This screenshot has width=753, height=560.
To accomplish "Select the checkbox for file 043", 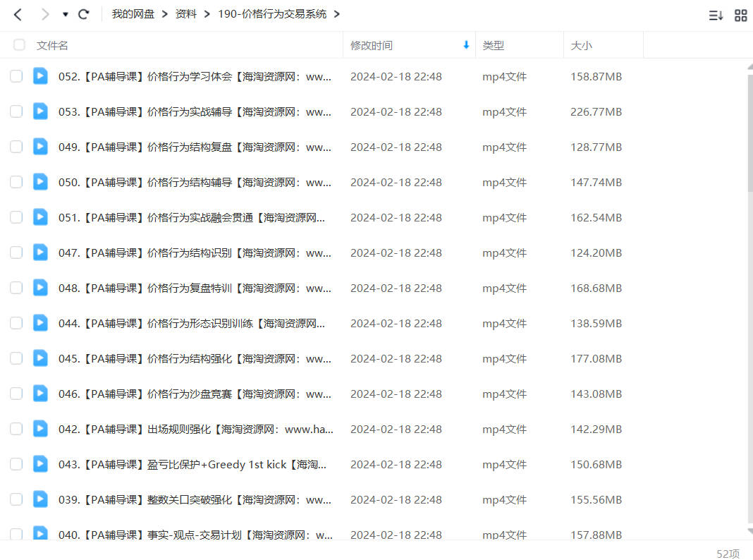I will pyautogui.click(x=16, y=464).
